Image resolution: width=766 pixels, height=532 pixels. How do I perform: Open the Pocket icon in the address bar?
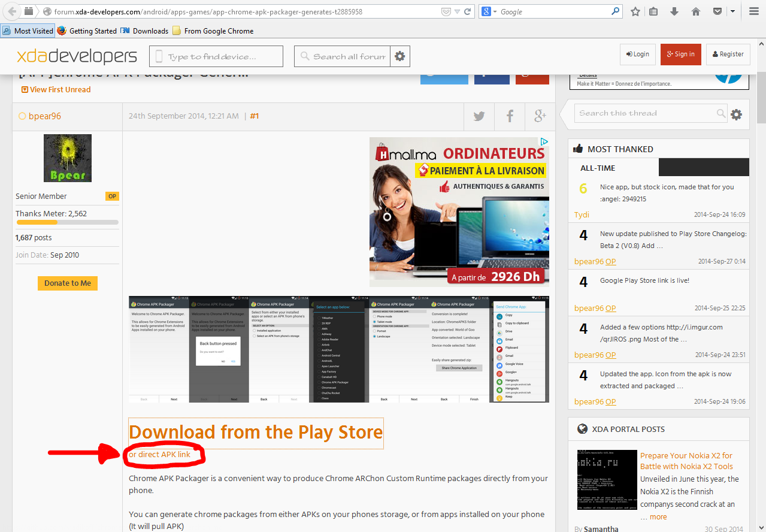(x=446, y=11)
